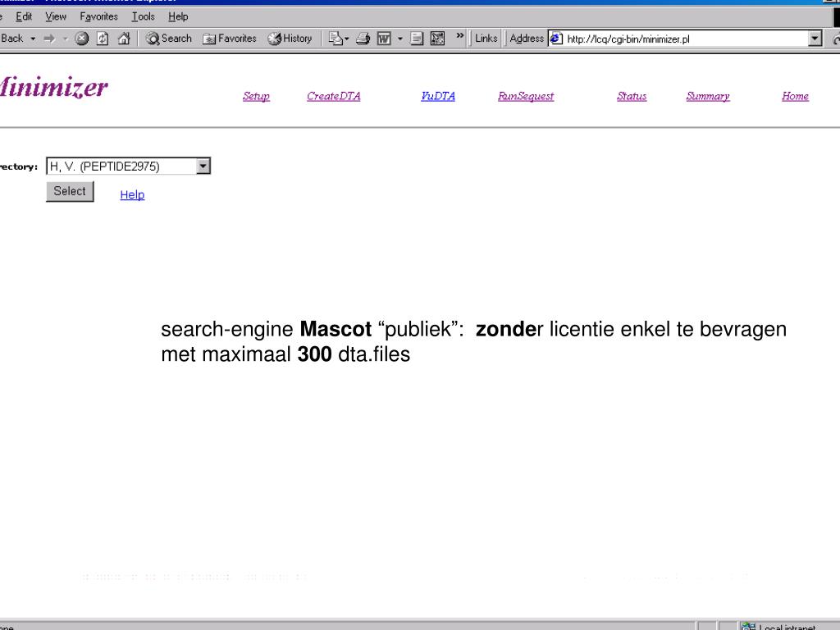Open the CreateDTA link
This screenshot has width=840, height=630.
click(334, 97)
